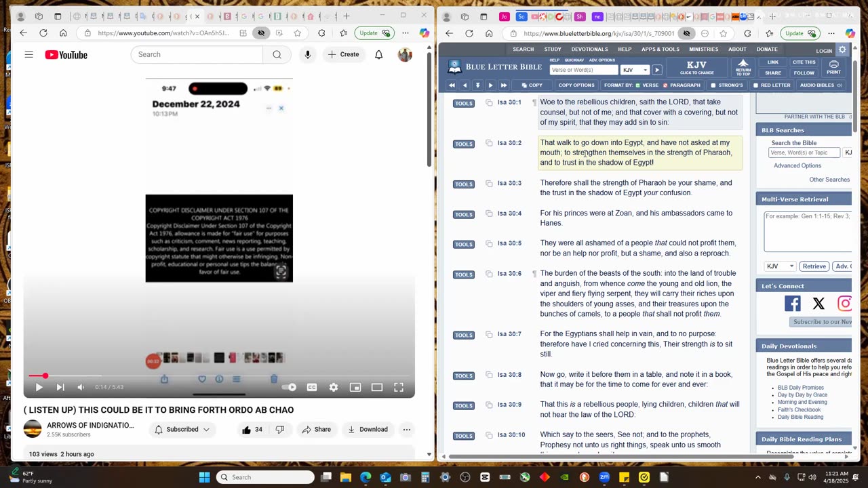Mute the YouTube video volume
This screenshot has height=488, width=868.
[81, 387]
